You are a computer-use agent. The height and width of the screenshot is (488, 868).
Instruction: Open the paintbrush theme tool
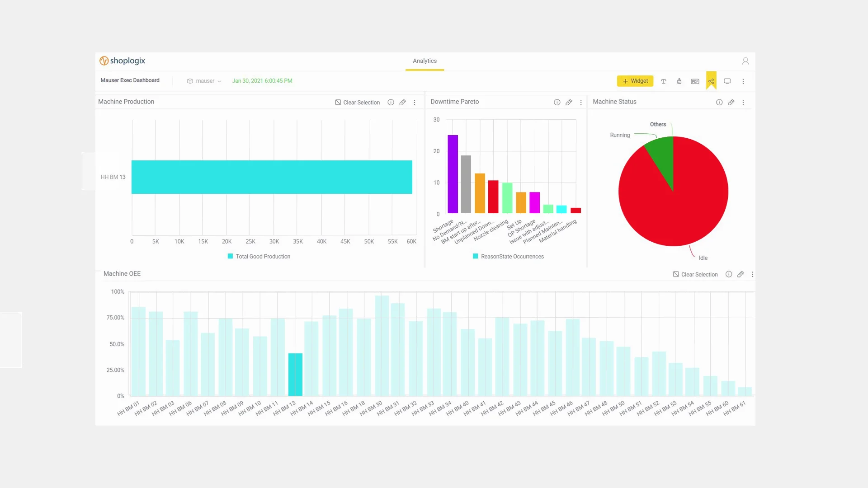click(x=679, y=81)
